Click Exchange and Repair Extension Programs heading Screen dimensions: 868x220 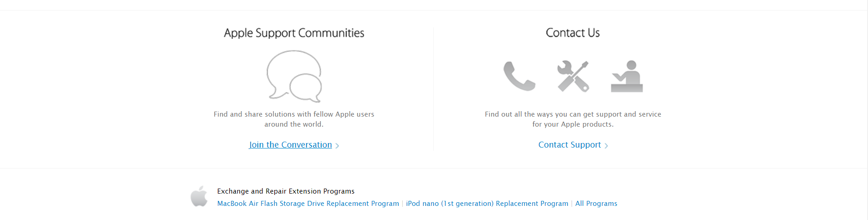coord(286,191)
